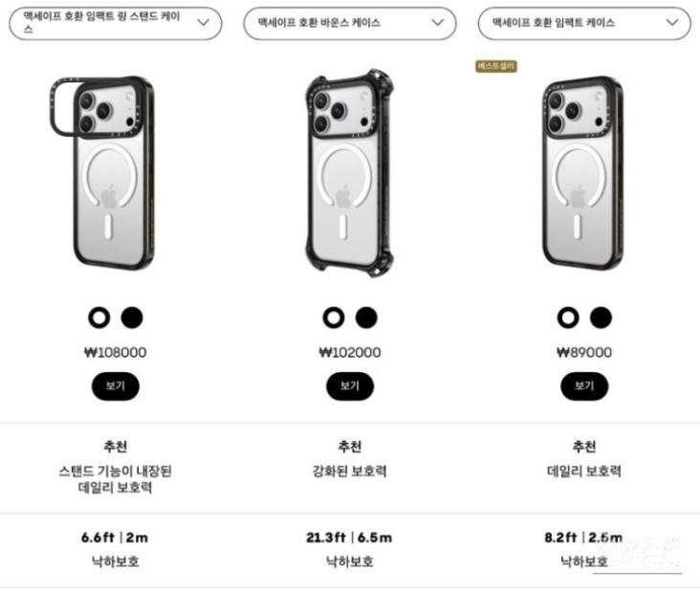Open the bounce case product image
Image resolution: width=700 pixels, height=592 pixels.
[349, 172]
